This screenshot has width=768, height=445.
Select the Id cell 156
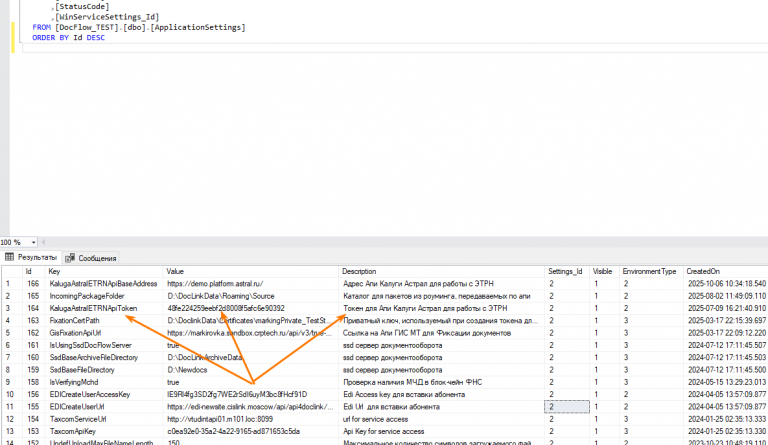pos(34,394)
